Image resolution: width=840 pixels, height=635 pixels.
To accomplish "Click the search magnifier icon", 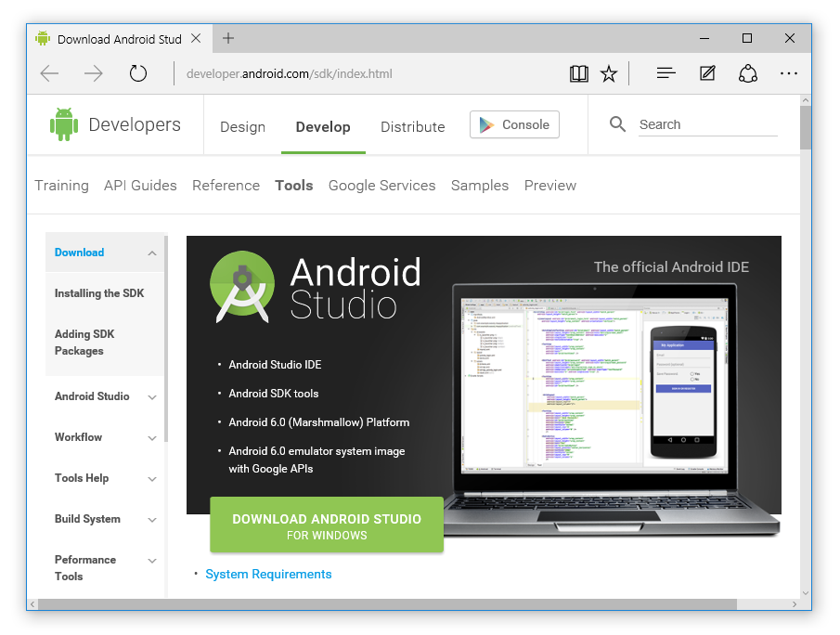I will click(x=617, y=124).
